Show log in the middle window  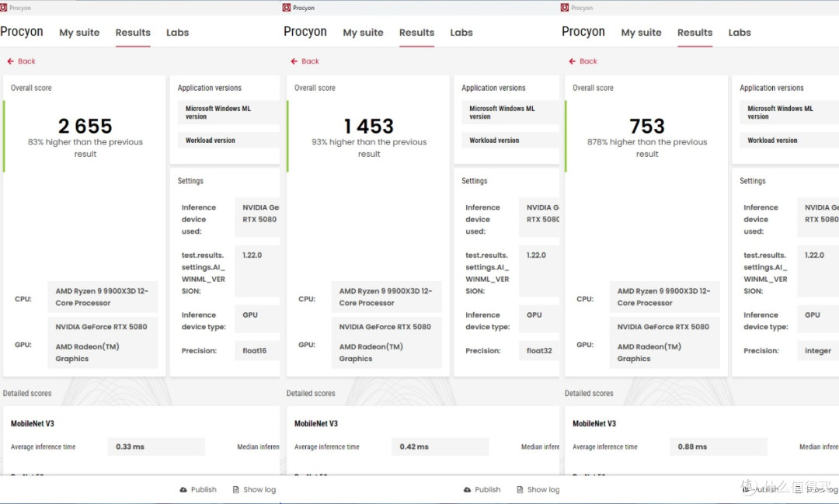coord(538,489)
